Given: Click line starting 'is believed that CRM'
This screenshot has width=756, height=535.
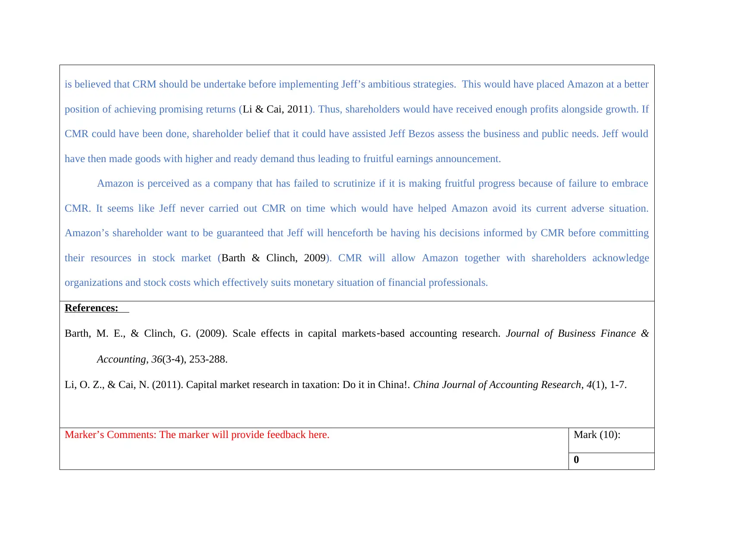Looking at the screenshot, I should [356, 84].
